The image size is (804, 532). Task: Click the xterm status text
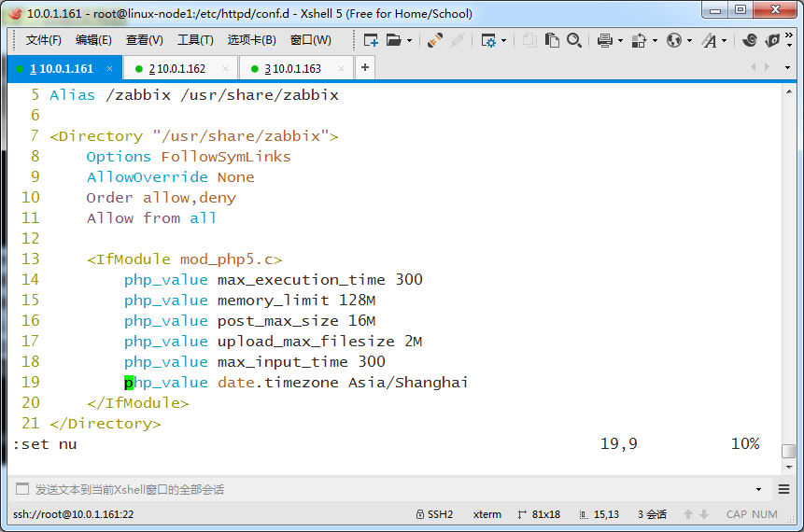[487, 514]
